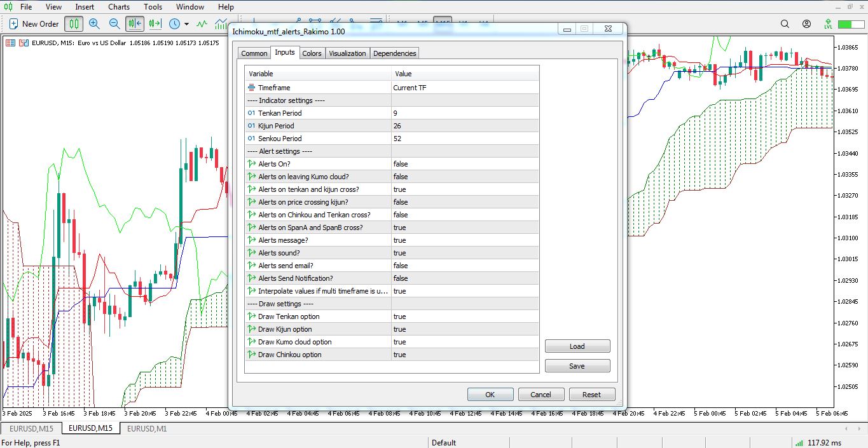The image size is (868, 448).
Task: Open the Window menu
Action: (190, 7)
